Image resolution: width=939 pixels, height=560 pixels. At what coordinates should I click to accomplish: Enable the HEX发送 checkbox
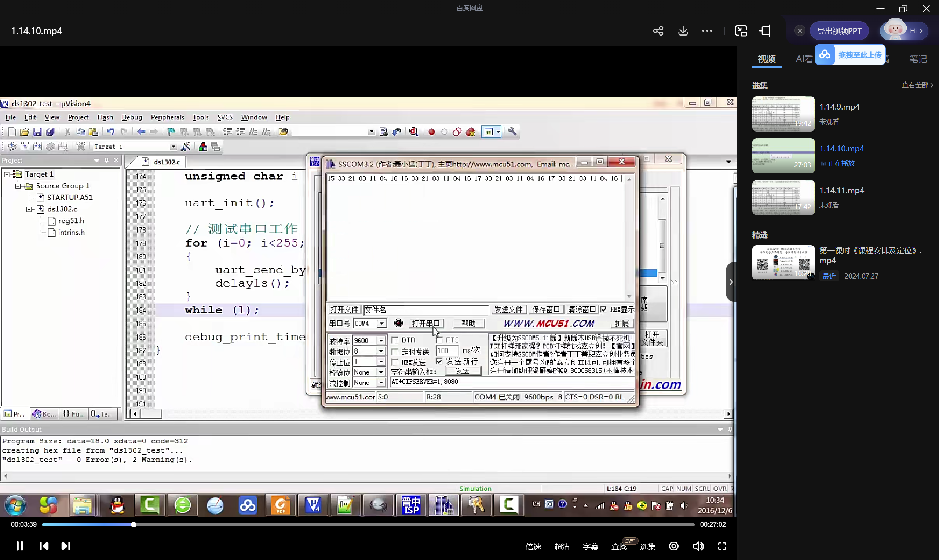[x=395, y=362]
